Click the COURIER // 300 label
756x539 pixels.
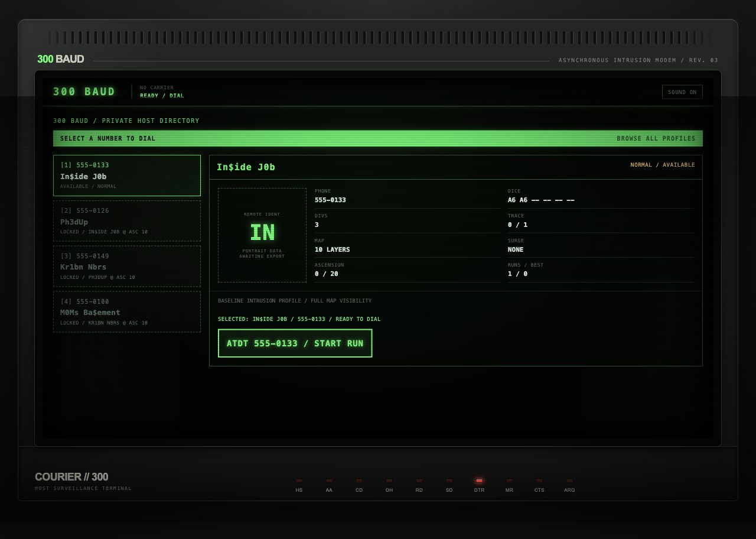pos(71,477)
